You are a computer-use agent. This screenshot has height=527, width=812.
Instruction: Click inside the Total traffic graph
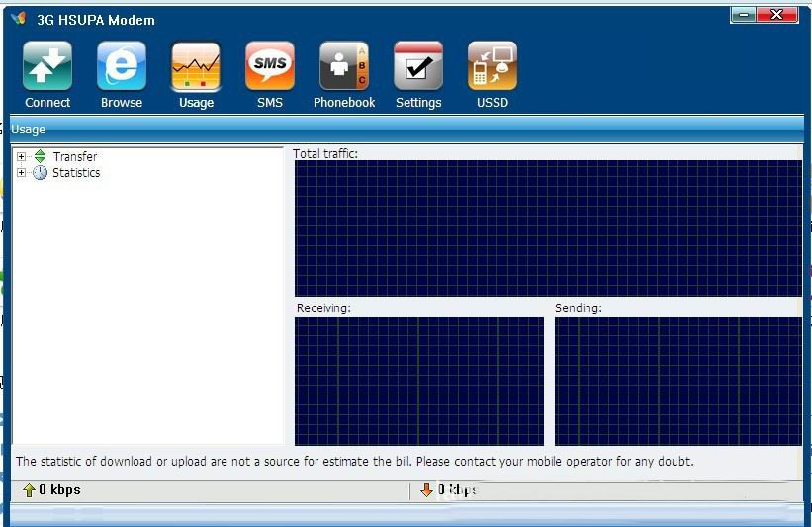coord(548,227)
